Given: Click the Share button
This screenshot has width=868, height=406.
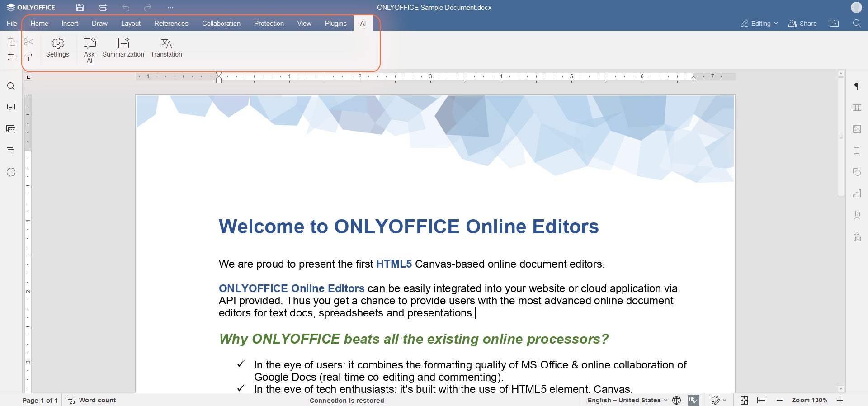Looking at the screenshot, I should click(x=802, y=24).
